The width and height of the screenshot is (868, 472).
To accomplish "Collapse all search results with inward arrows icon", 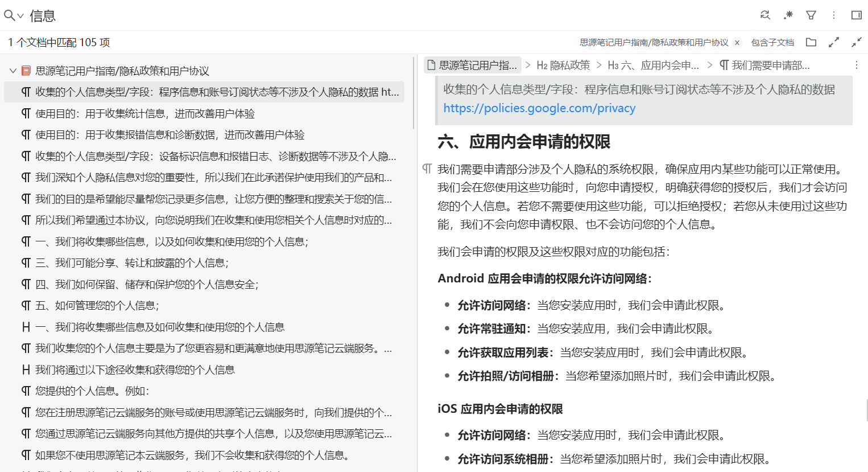I will [x=857, y=42].
